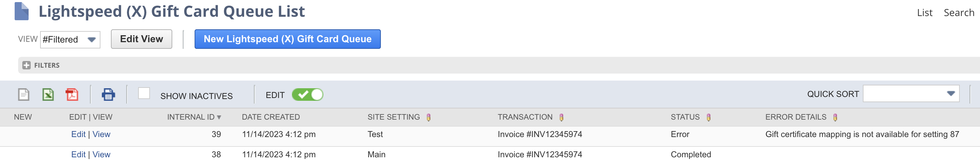Expand the Filters section
This screenshot has height=166, width=980.
[x=27, y=66]
